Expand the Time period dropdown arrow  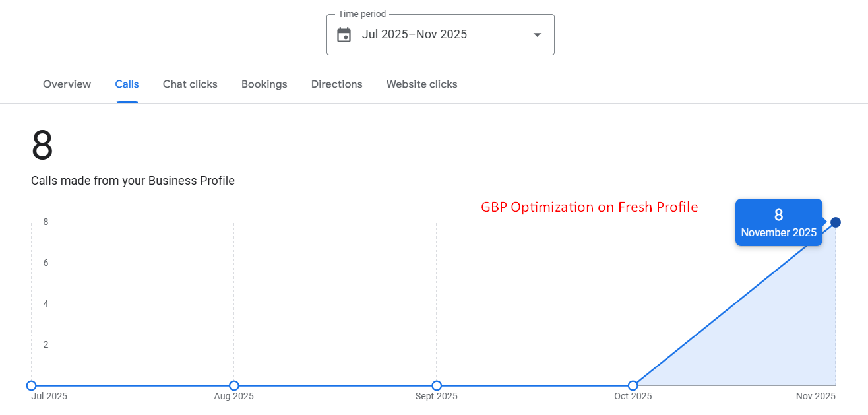537,35
